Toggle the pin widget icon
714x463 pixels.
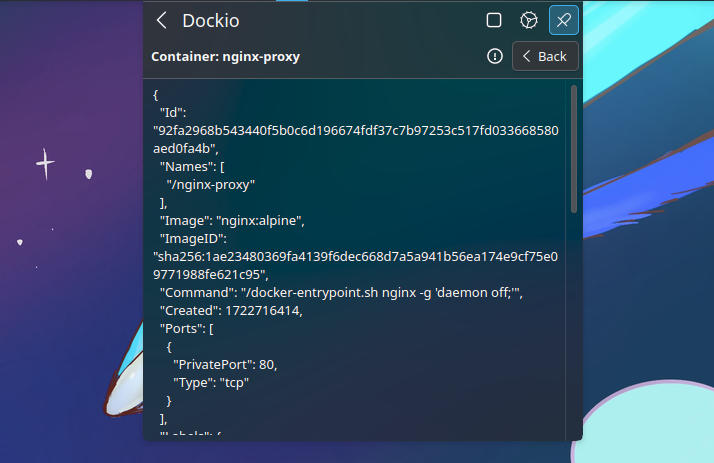point(564,20)
